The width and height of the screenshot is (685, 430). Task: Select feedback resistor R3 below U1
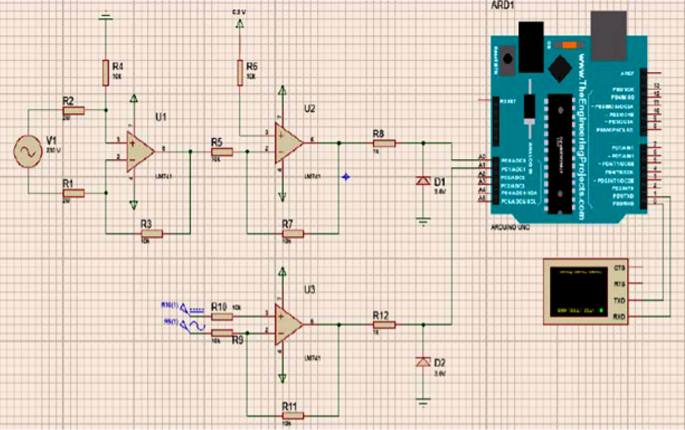[152, 233]
